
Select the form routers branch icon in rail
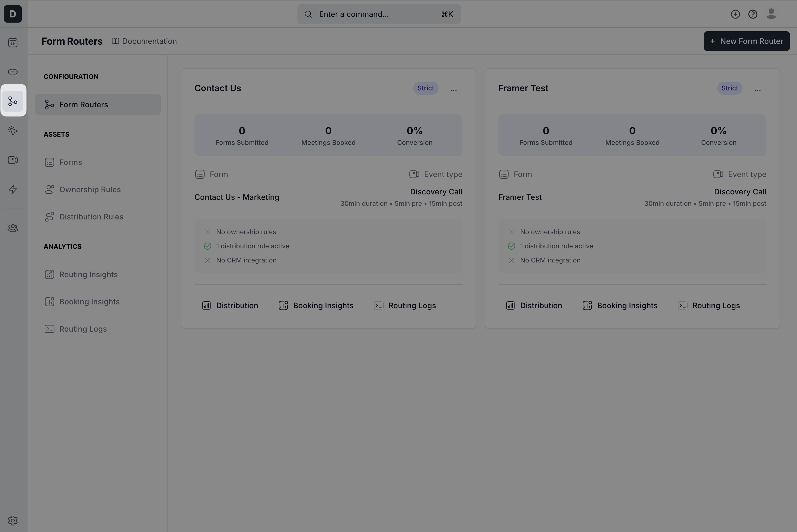(x=13, y=101)
